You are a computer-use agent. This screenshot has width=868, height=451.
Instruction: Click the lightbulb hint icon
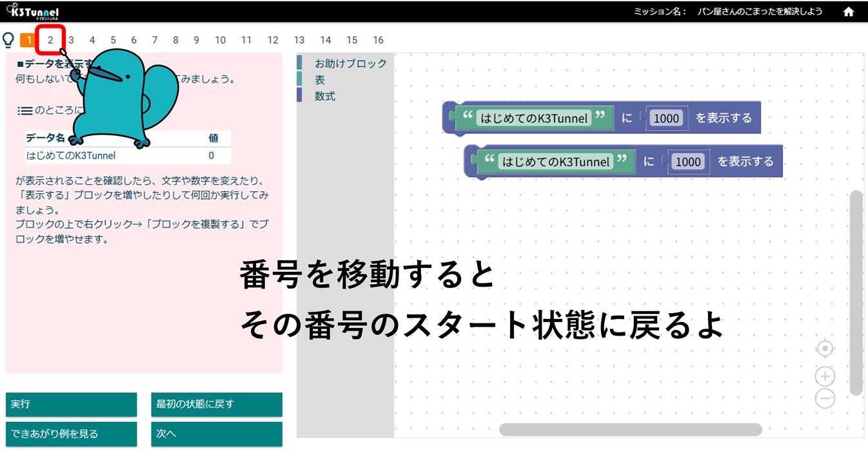[x=8, y=40]
